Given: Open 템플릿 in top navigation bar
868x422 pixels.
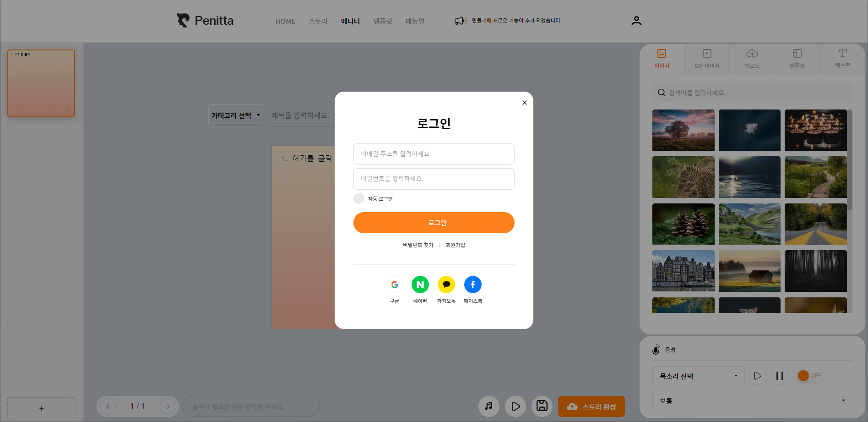Looking at the screenshot, I should (x=383, y=21).
